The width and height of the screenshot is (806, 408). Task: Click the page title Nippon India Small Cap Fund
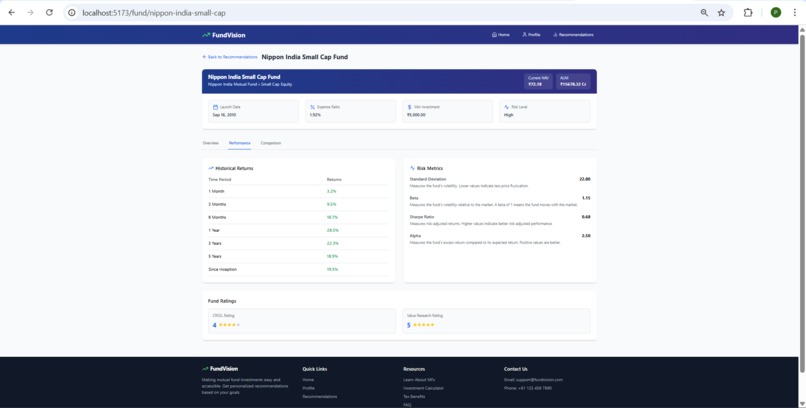click(305, 57)
